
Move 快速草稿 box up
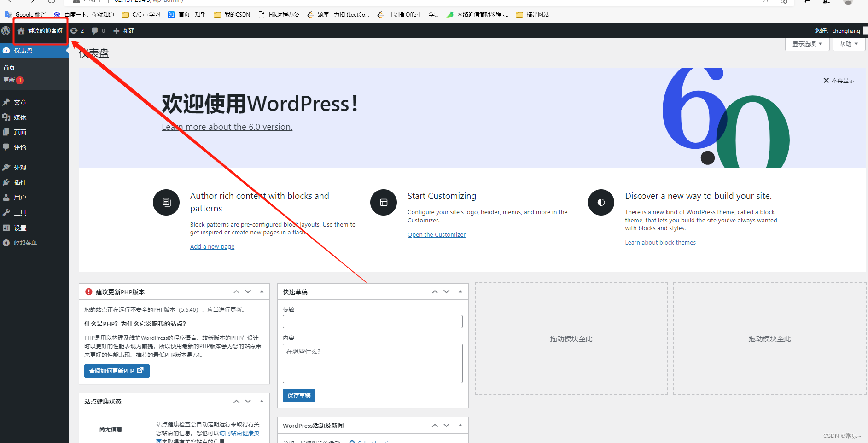tap(435, 292)
